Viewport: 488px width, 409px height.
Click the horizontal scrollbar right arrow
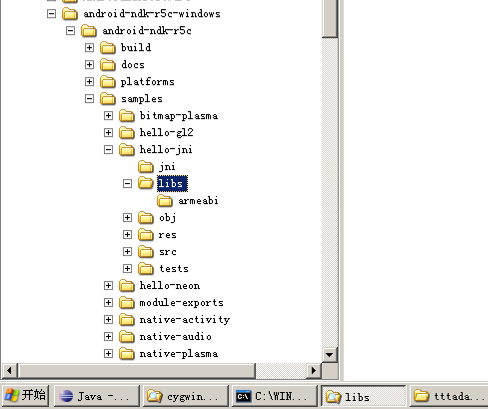pyautogui.click(x=314, y=370)
